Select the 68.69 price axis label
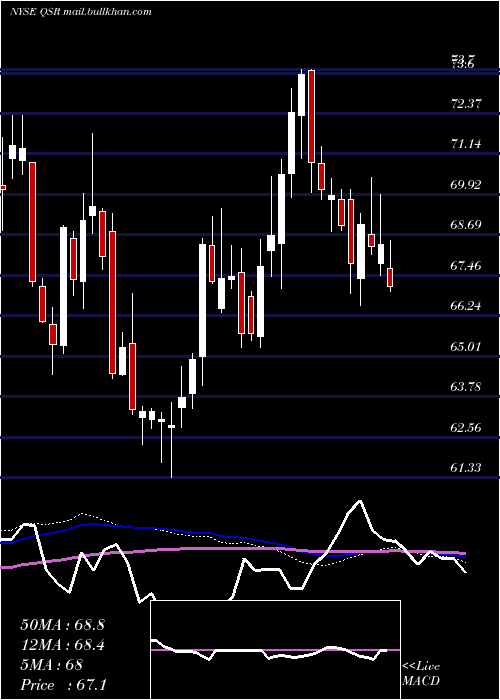 [x=466, y=225]
